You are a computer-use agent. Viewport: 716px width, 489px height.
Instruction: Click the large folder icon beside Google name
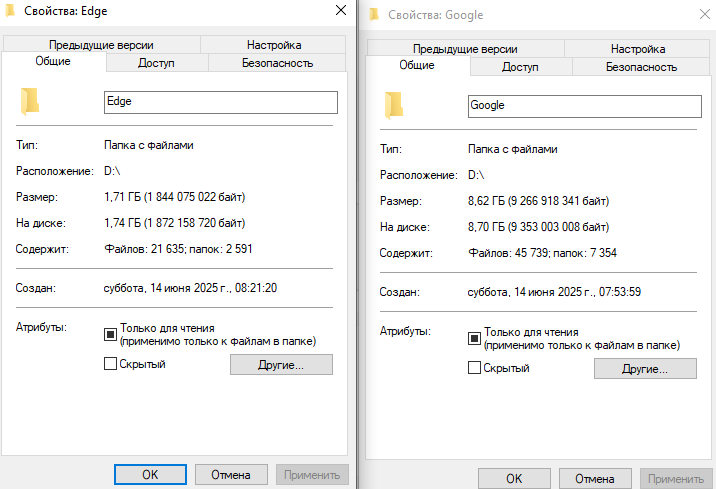pyautogui.click(x=394, y=105)
